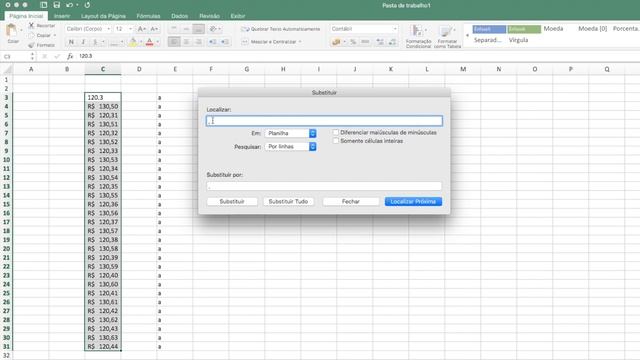Click the Formatação Condicional icon

coord(417,31)
